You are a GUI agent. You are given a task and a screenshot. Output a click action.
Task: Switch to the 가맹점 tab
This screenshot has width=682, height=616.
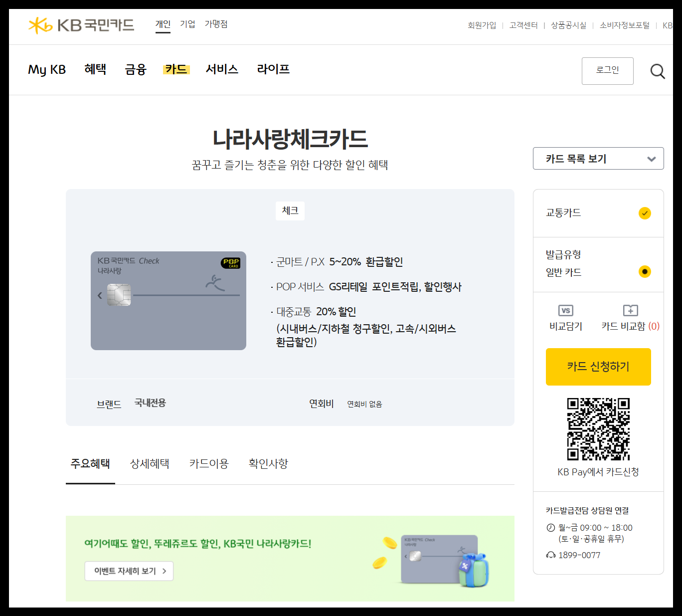click(216, 24)
